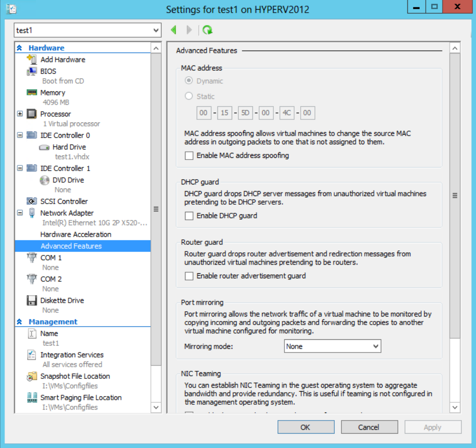Click the green back arrow icon
This screenshot has height=448, width=476.
(x=174, y=30)
